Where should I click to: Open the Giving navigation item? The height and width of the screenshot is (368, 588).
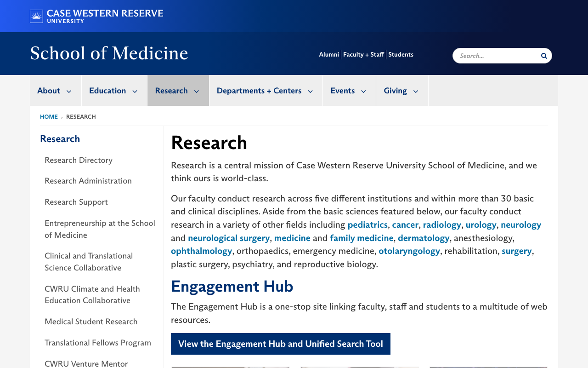[x=396, y=91]
